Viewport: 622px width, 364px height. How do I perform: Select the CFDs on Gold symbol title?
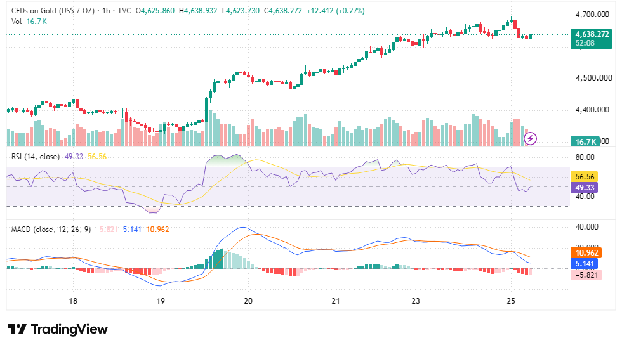(x=53, y=11)
